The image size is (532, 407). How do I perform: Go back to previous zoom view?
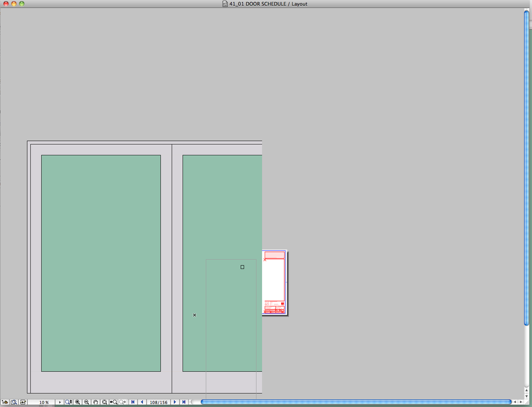(x=113, y=402)
